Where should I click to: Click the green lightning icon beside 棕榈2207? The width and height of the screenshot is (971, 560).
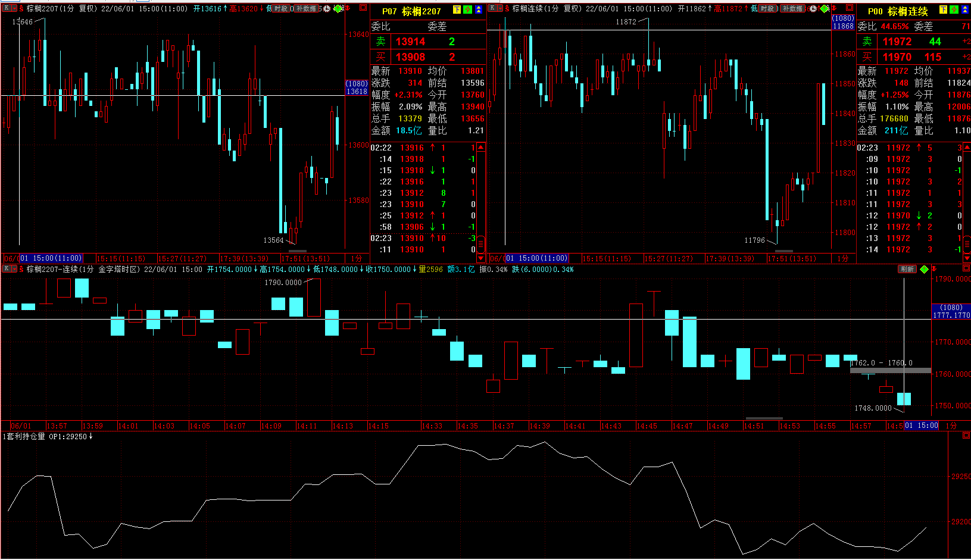pyautogui.click(x=468, y=10)
